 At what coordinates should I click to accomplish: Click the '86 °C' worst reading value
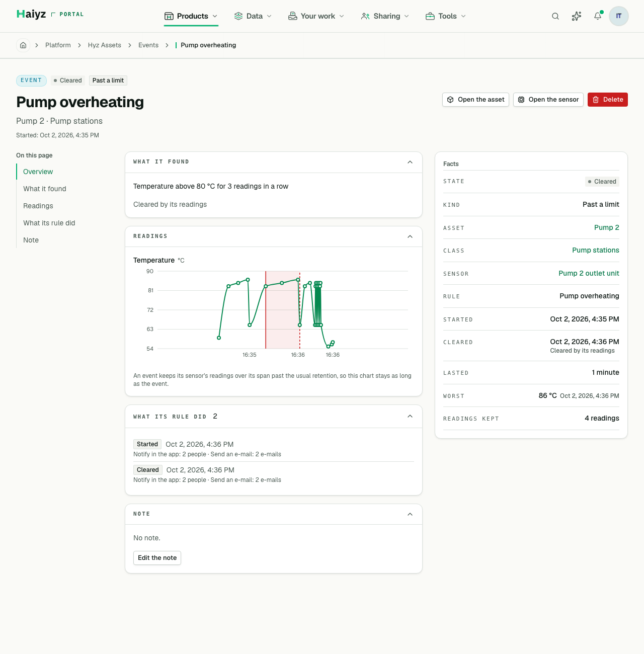pos(548,395)
